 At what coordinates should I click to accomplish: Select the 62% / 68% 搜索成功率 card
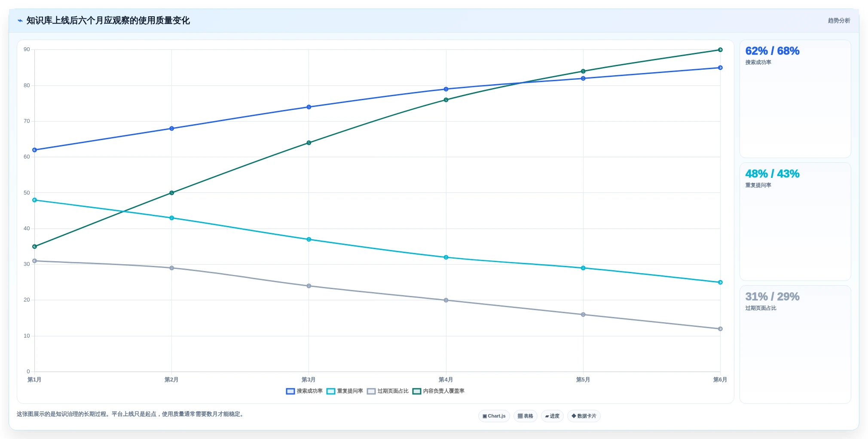(x=795, y=99)
